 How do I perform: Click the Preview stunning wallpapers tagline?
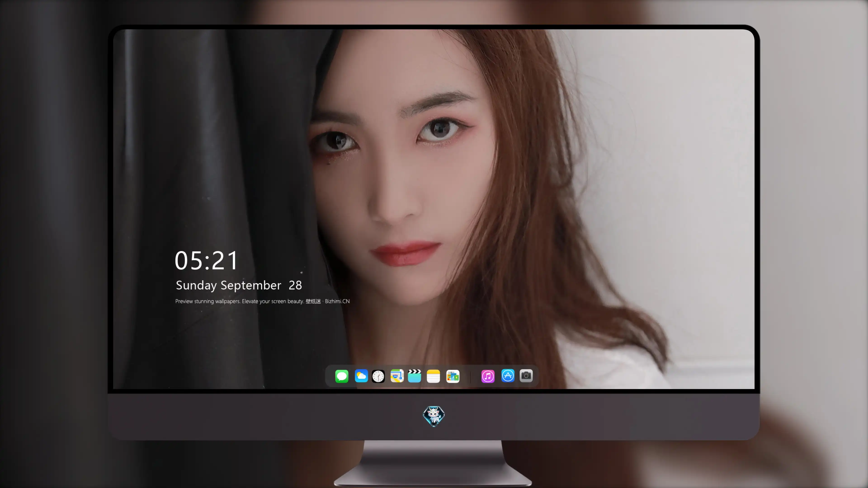[262, 301]
